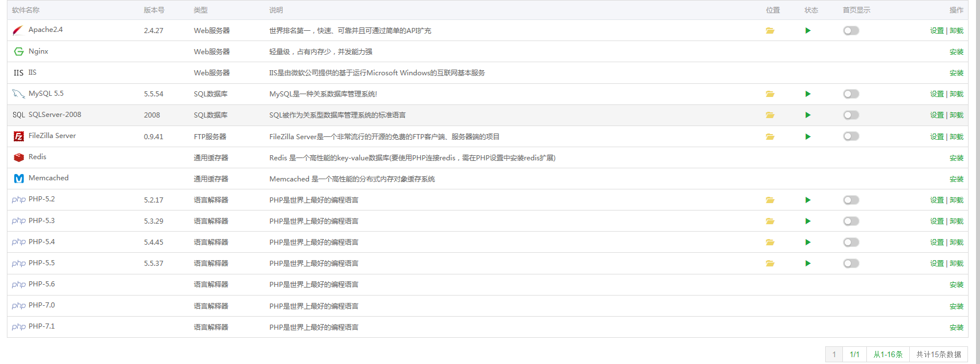Click the php logo beside PHP-7.1
The height and width of the screenshot is (364, 980).
pyautogui.click(x=19, y=327)
